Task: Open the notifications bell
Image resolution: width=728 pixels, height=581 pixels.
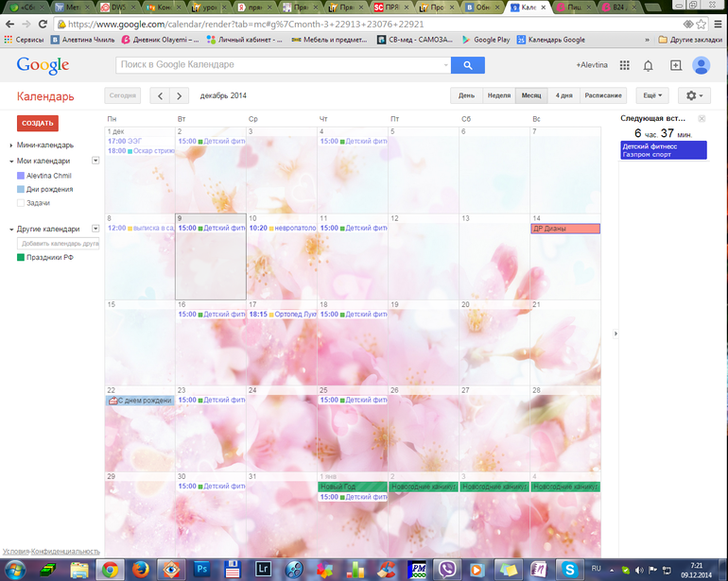Action: [649, 65]
